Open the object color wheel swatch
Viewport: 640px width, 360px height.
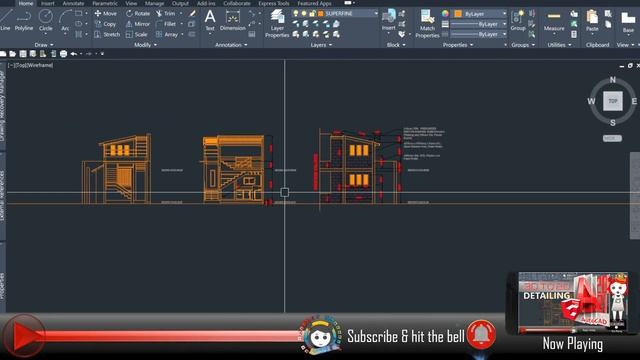point(445,13)
